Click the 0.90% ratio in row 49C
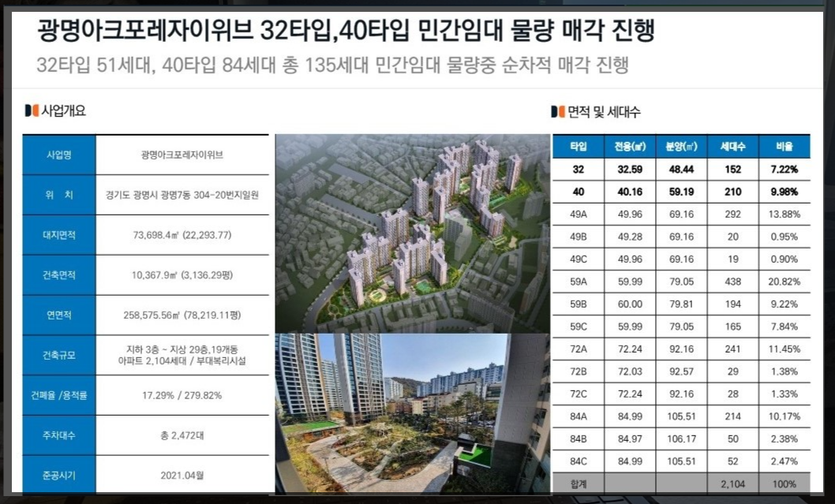 [784, 259]
